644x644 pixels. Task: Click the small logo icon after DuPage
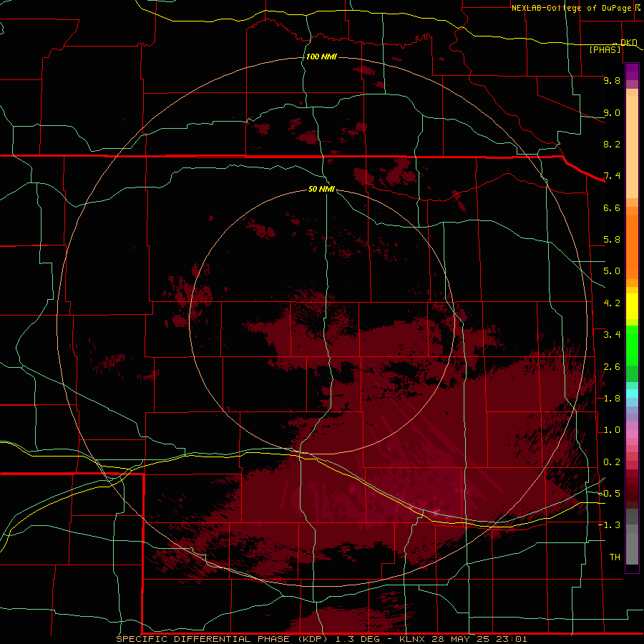point(638,8)
